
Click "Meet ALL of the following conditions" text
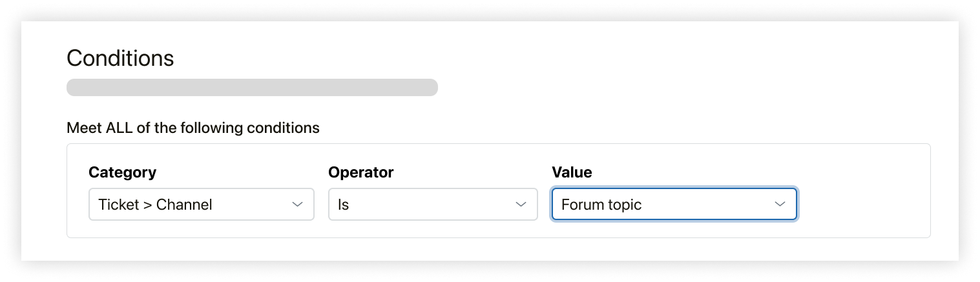pyautogui.click(x=193, y=128)
